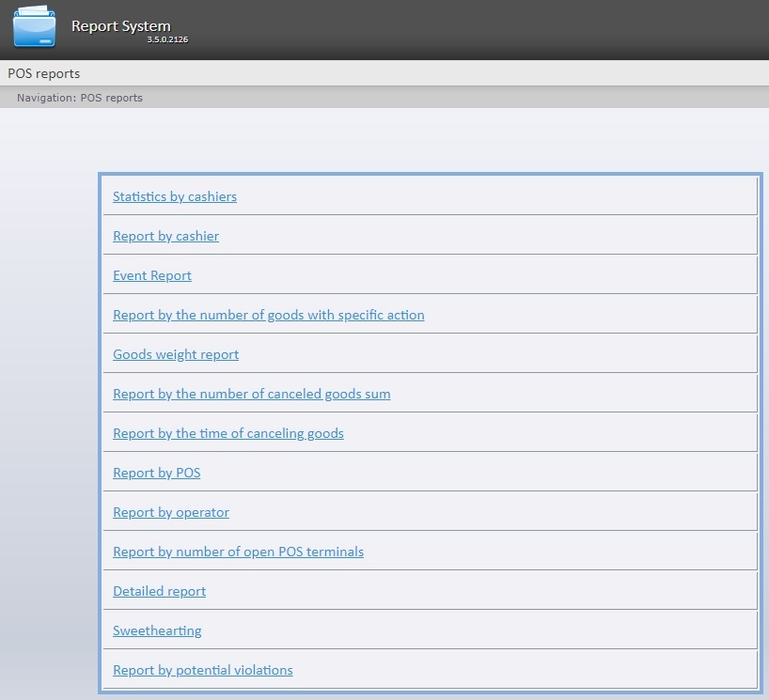This screenshot has height=700, width=769.
Task: Open the Report by cashier link
Action: coord(165,236)
